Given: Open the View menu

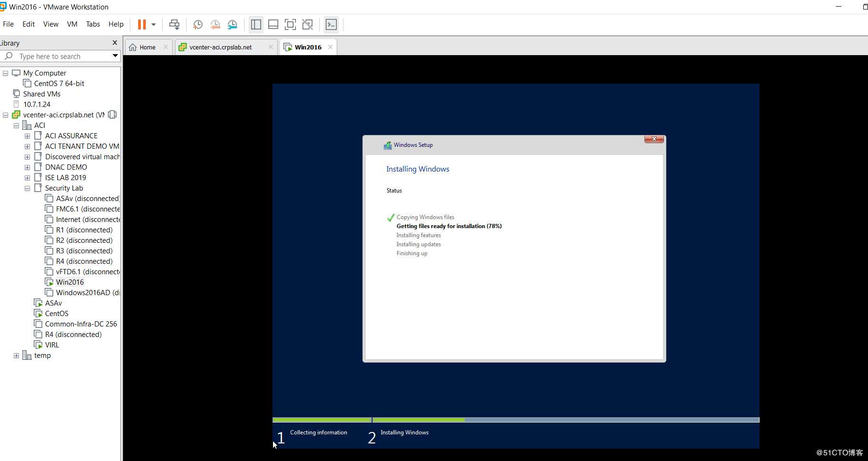Looking at the screenshot, I should pos(51,24).
